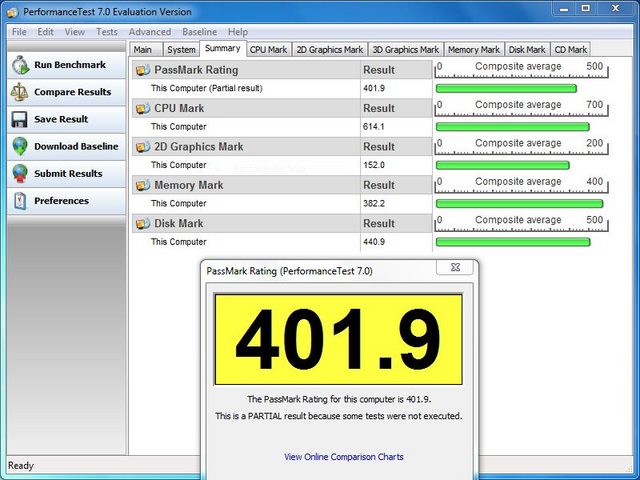The image size is (640, 480).
Task: Switch to the System tab
Action: click(x=181, y=49)
